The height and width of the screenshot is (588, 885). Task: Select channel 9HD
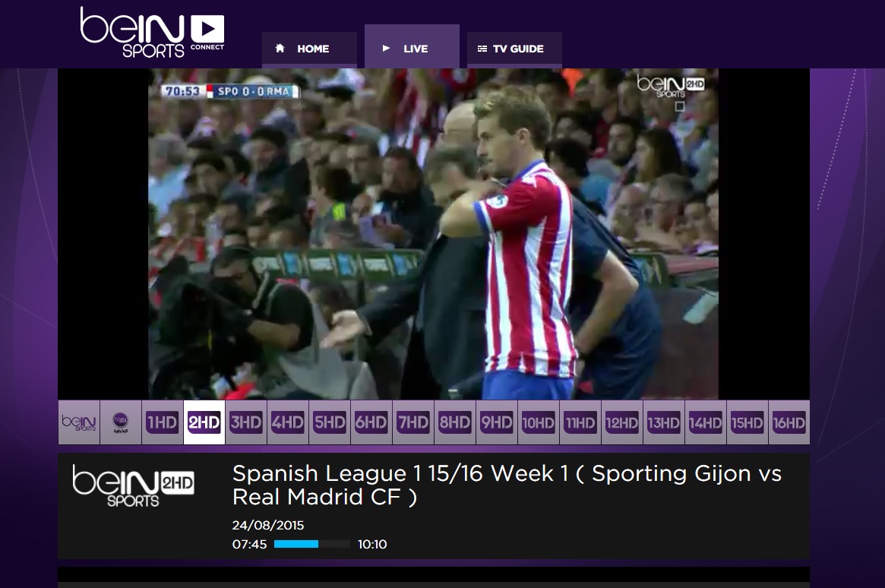coord(497,422)
